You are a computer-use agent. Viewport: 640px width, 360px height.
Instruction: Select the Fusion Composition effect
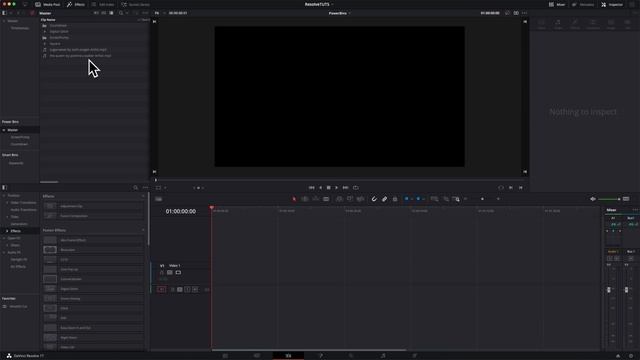[93, 216]
